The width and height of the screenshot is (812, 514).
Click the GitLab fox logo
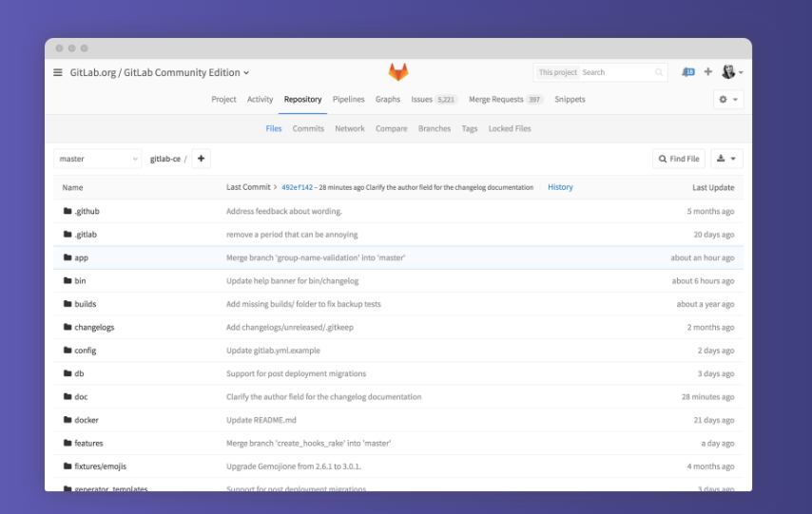[x=397, y=72]
